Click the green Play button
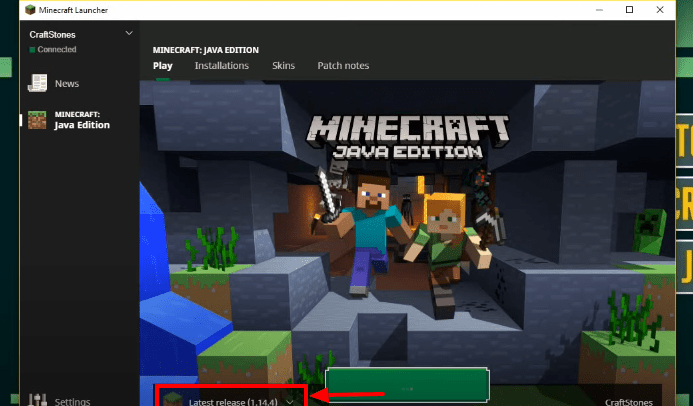 coord(407,385)
